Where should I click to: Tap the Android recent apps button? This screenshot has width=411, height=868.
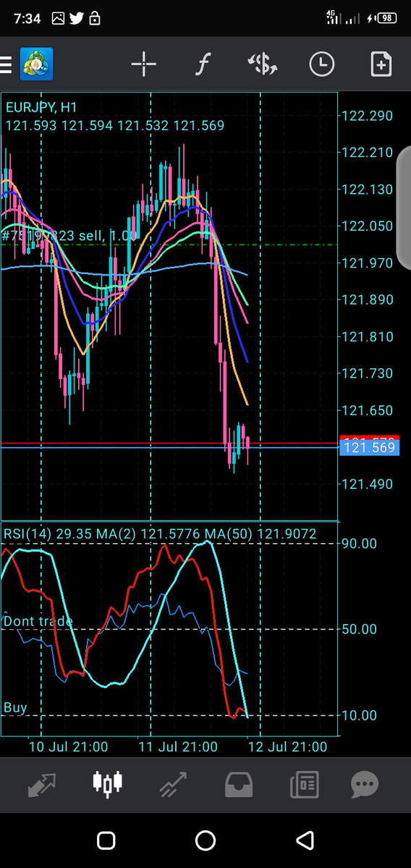[x=106, y=841]
